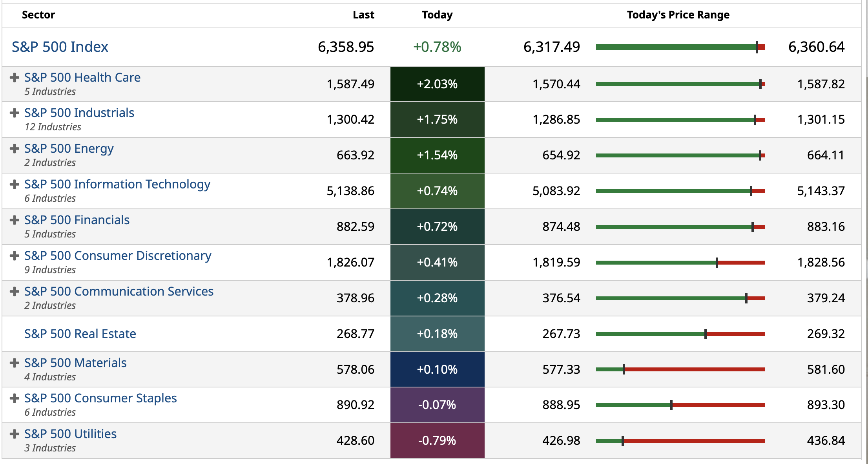Click the plus beside S&P 500 Financials

point(15,220)
